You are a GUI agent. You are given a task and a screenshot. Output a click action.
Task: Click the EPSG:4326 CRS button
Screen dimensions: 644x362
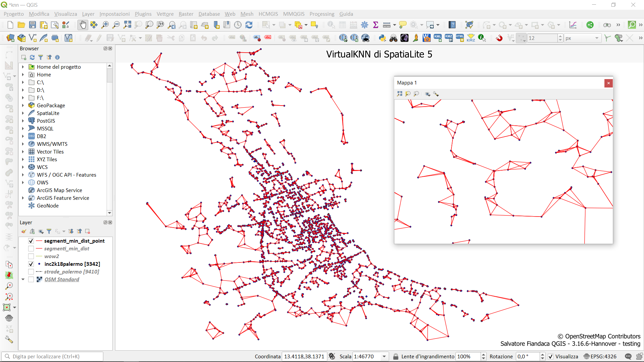[x=600, y=356]
